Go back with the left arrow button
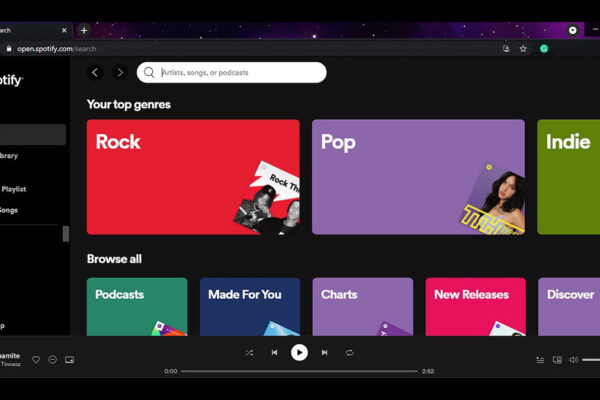Viewport: 600px width, 400px height. pos(95,72)
